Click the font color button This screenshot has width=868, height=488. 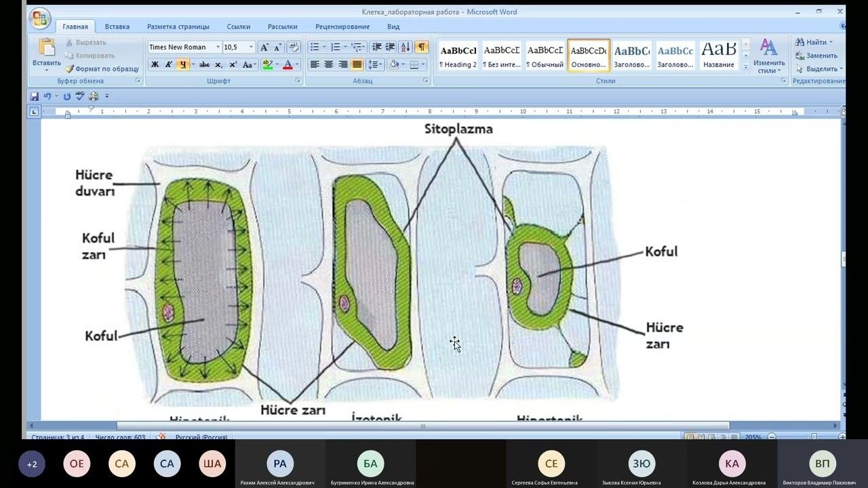(288, 64)
